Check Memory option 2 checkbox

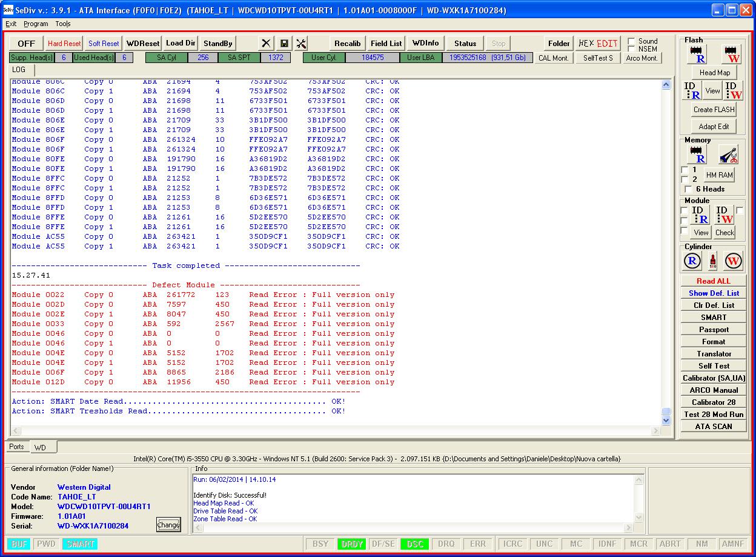pos(685,179)
